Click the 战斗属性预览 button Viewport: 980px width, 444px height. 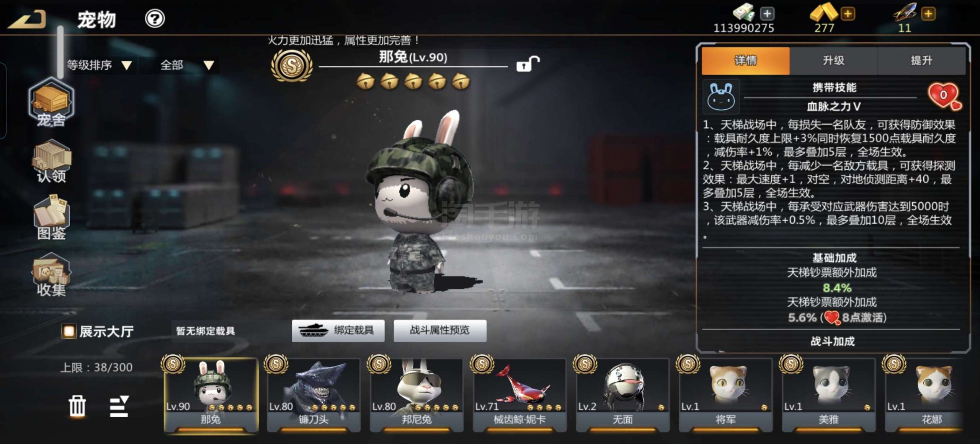point(440,330)
